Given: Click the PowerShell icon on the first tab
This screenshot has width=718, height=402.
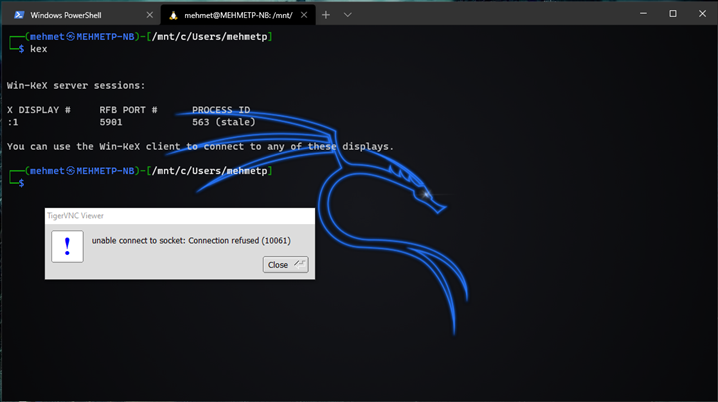Looking at the screenshot, I should tap(18, 15).
